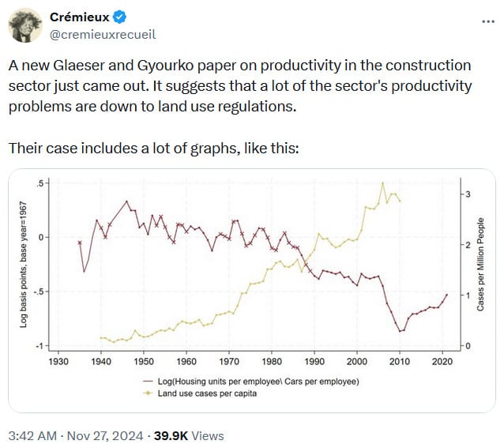Click the sentence 'Their case includes a lot of graphs'
The height and width of the screenshot is (448, 504).
pos(153,148)
